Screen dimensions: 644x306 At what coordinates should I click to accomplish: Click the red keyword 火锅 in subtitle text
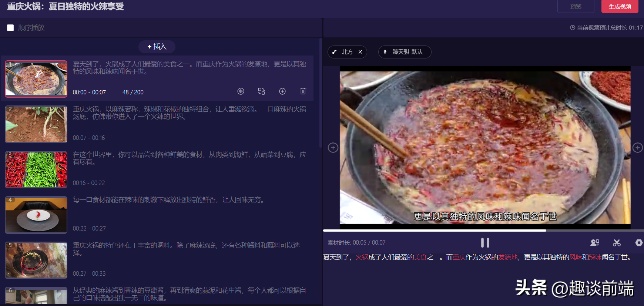(362, 257)
